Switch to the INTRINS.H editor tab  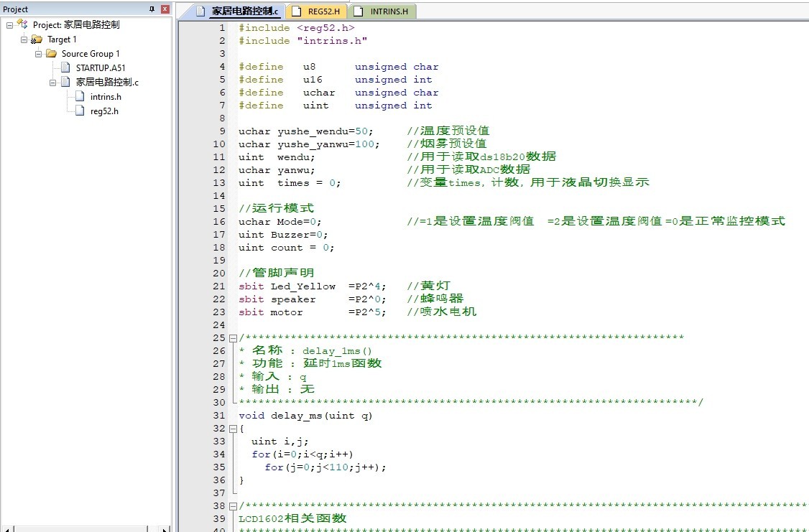click(382, 11)
